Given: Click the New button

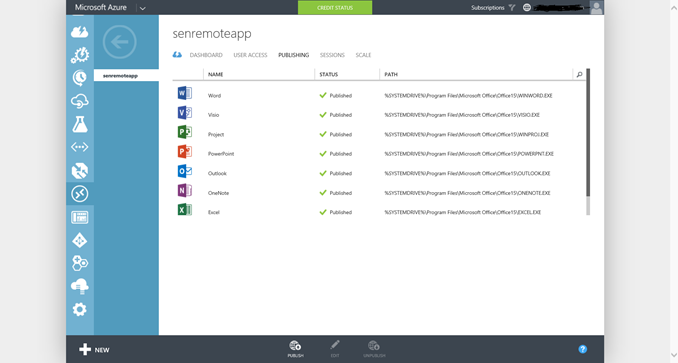Looking at the screenshot, I should coord(94,349).
